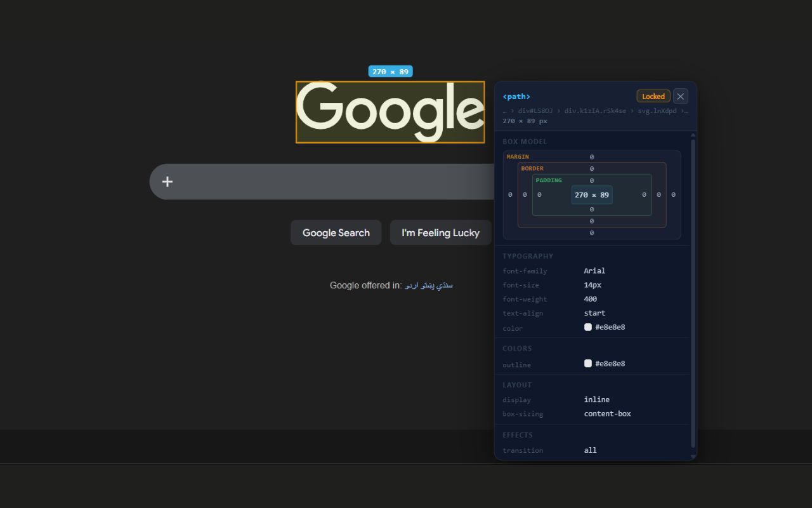The width and height of the screenshot is (812, 508).
Task: Click the 270 × 89 size tag above the logo
Action: coord(391,72)
